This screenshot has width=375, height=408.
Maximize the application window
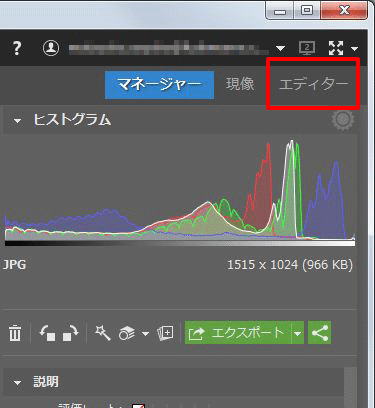(x=307, y=11)
